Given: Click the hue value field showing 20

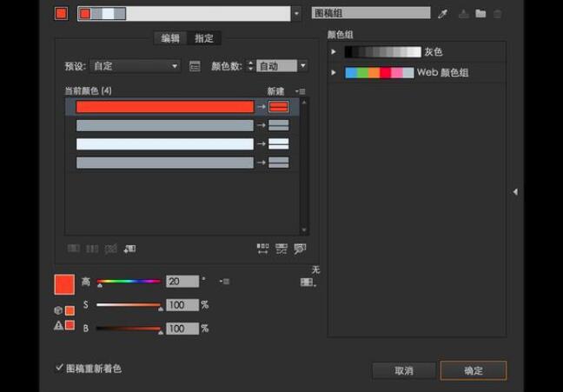Looking at the screenshot, I should pyautogui.click(x=182, y=282).
